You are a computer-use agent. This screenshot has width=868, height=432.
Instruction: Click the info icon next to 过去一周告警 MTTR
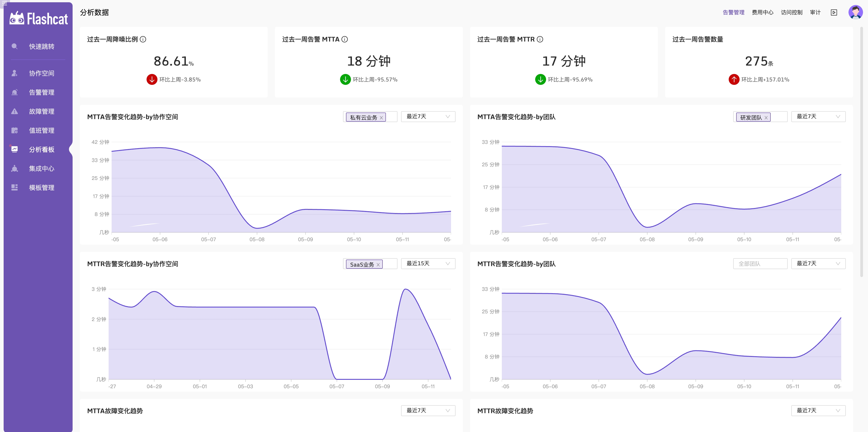click(x=540, y=39)
